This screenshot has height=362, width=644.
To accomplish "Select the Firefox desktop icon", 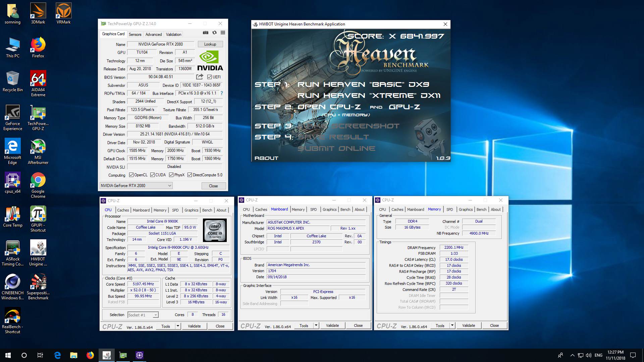I will 38,48.
